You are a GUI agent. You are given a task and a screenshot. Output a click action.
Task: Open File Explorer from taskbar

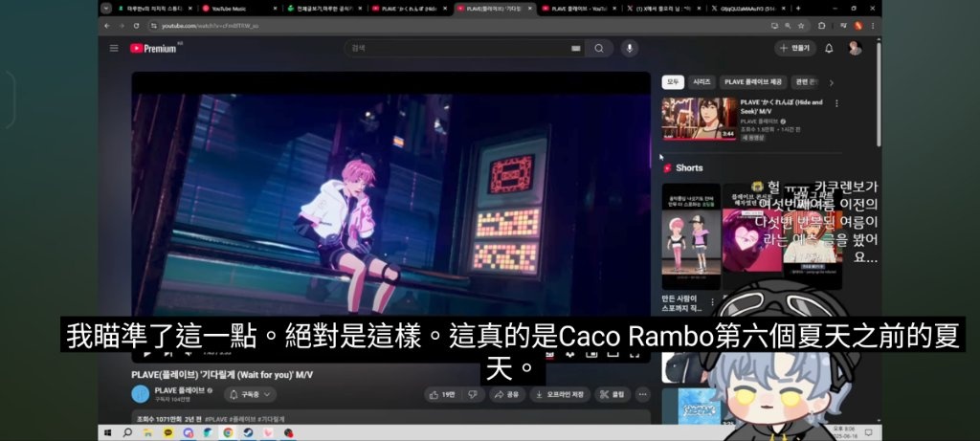click(x=146, y=432)
